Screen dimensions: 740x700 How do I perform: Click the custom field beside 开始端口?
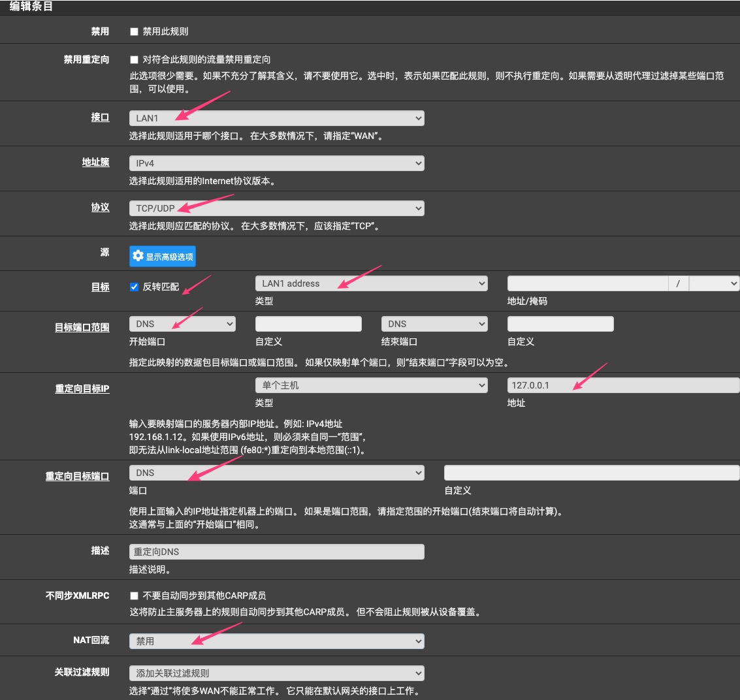pos(308,324)
